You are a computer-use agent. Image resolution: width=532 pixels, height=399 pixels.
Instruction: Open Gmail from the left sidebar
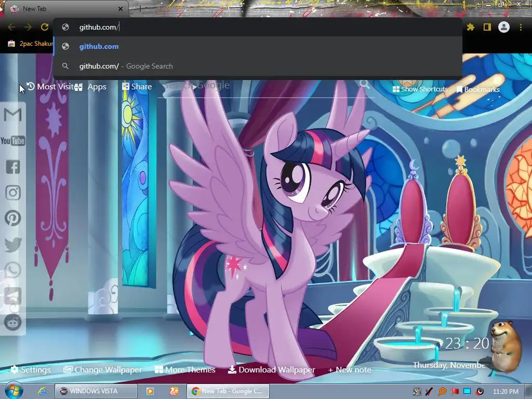13,115
